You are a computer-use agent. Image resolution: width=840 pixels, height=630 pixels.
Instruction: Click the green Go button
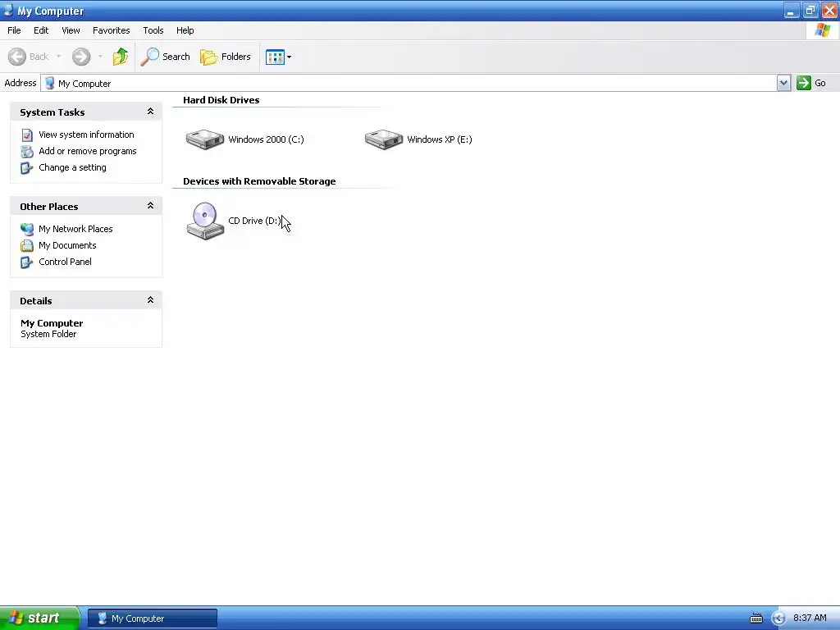point(811,83)
